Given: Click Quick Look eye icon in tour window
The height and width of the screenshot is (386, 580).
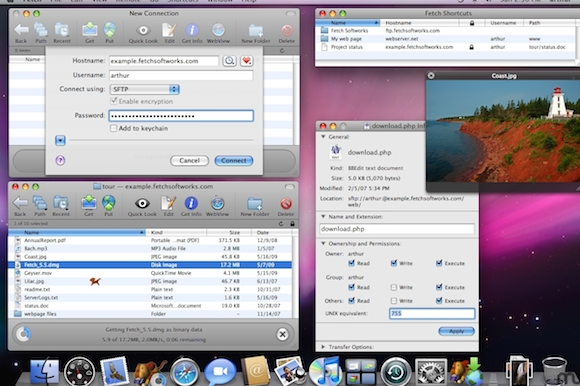Looking at the screenshot, I should 142,203.
